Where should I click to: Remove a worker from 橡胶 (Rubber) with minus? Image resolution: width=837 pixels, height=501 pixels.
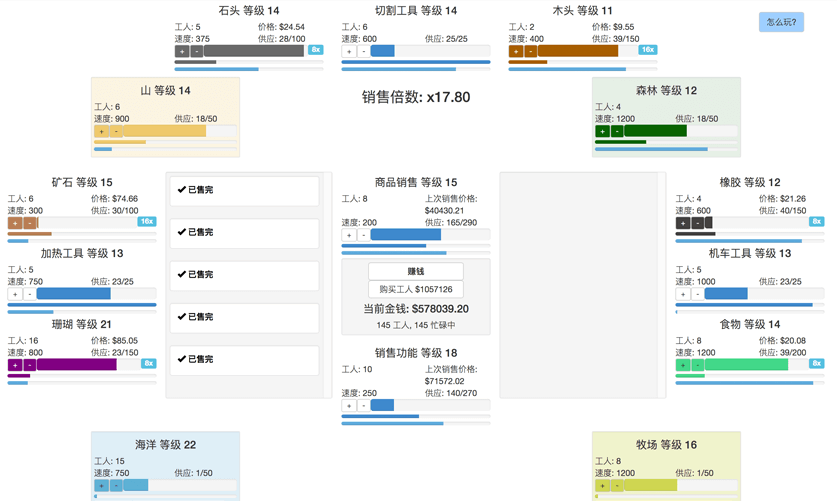(698, 223)
